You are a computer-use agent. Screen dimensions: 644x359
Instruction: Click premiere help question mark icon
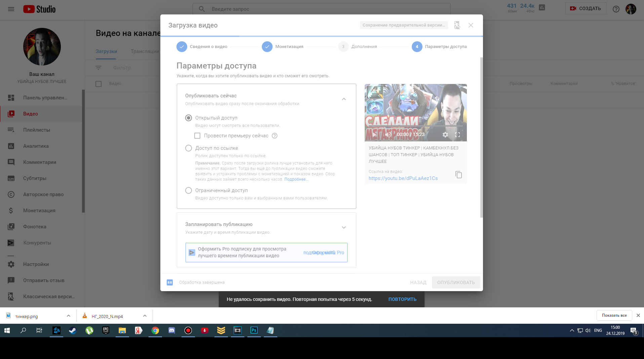pyautogui.click(x=275, y=136)
